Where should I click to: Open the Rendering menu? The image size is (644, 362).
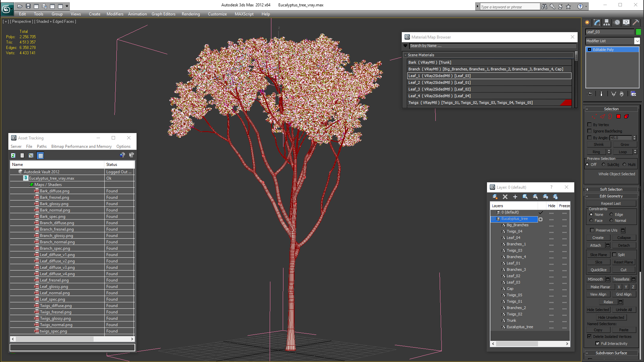pos(191,14)
